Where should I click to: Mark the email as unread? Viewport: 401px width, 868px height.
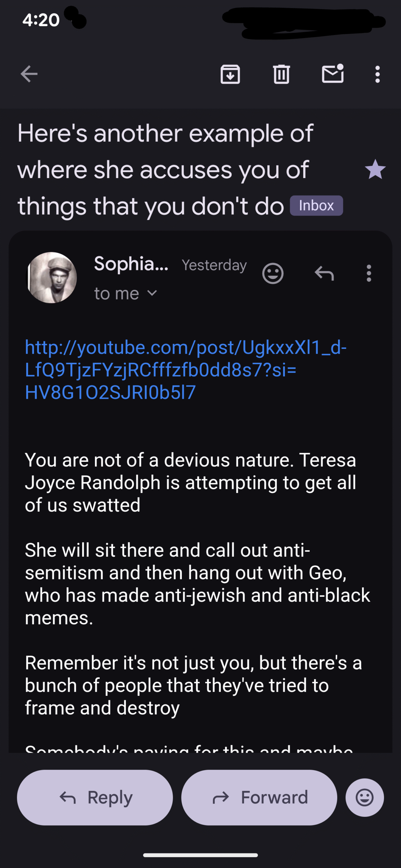tap(332, 74)
